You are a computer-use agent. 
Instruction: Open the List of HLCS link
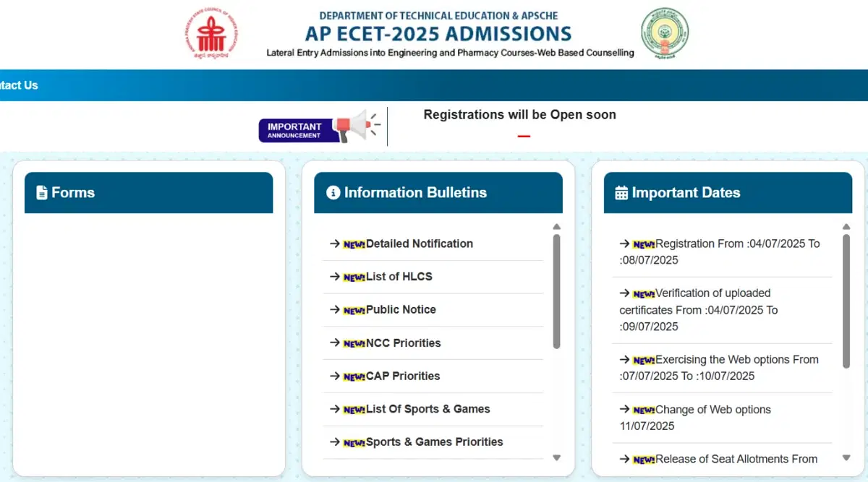(x=399, y=277)
